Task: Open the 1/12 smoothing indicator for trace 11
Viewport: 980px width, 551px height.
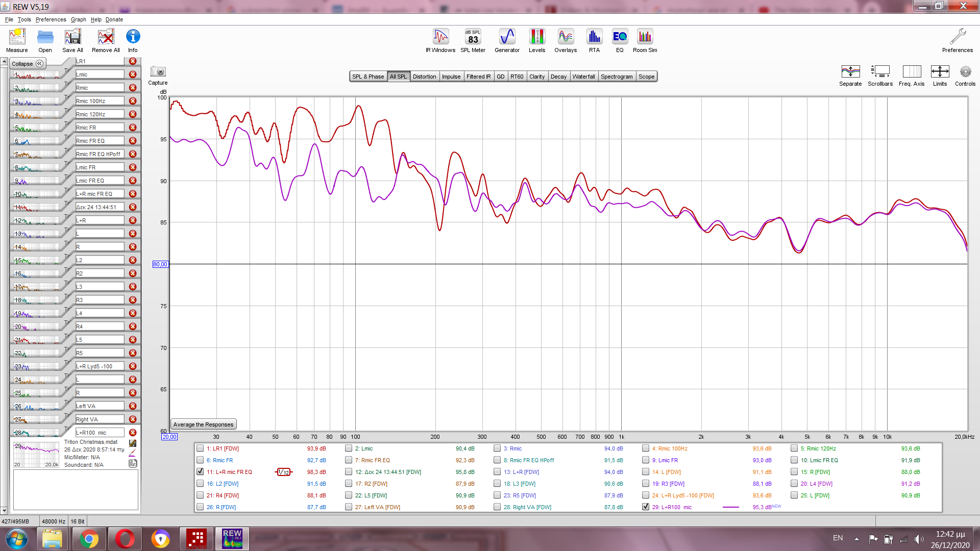Action: tap(284, 472)
